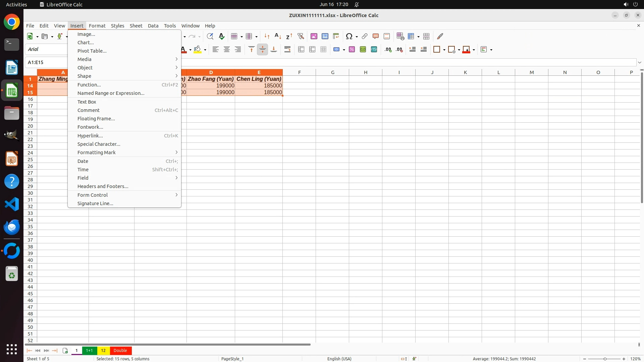The width and height of the screenshot is (644, 362).
Task: Click the Insert Hyperlink toolbar icon
Action: click(364, 36)
